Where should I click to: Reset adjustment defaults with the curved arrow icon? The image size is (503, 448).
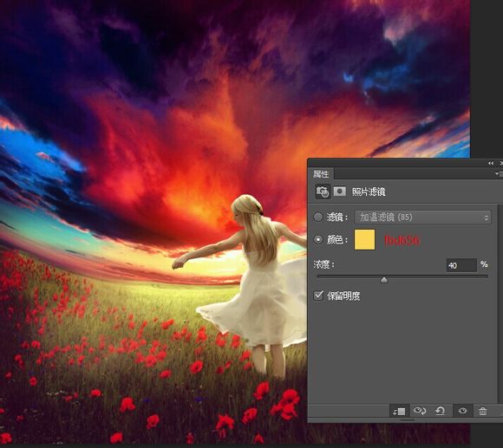(441, 411)
